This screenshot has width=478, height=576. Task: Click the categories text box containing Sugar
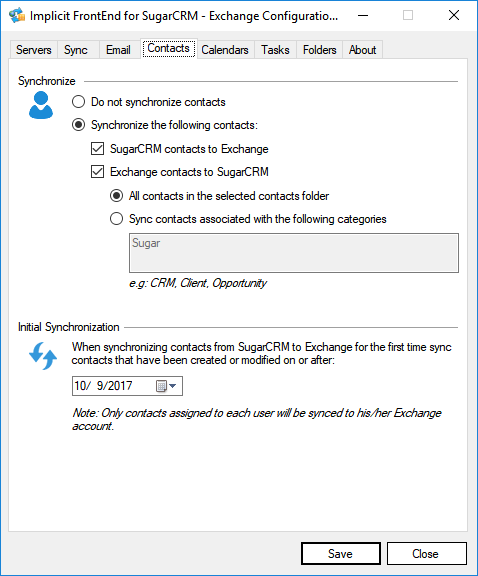294,253
